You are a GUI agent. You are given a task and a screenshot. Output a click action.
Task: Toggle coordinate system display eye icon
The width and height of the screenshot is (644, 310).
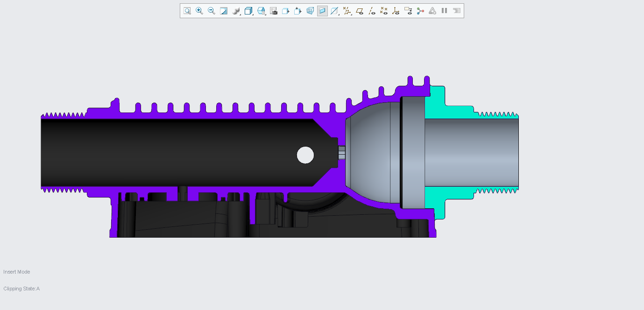point(396,11)
